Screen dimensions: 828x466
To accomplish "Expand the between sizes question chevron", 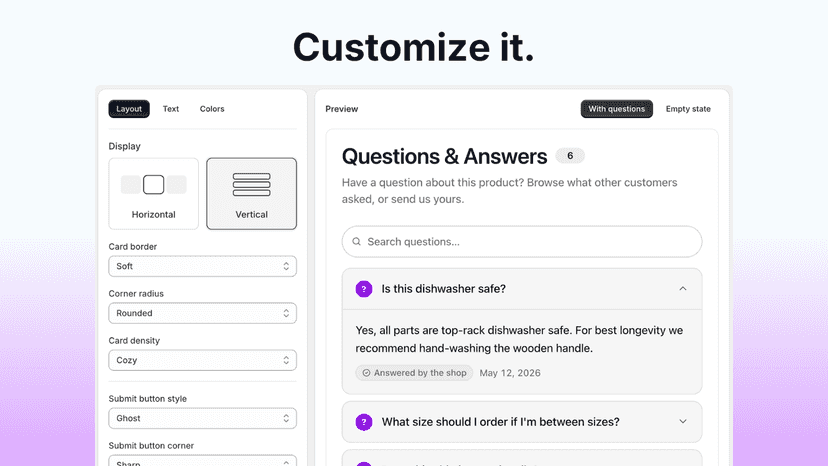I will pos(683,422).
